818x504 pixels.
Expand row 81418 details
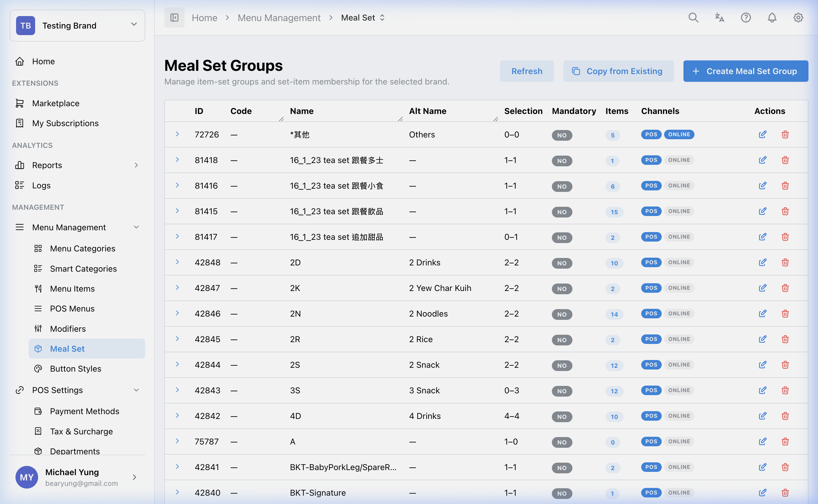coord(177,160)
